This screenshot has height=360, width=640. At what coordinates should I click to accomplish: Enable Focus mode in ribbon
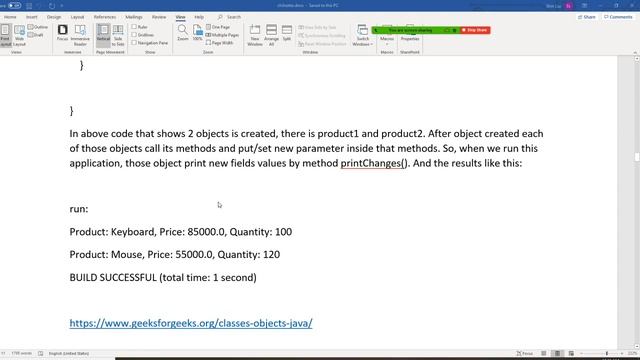(62, 33)
